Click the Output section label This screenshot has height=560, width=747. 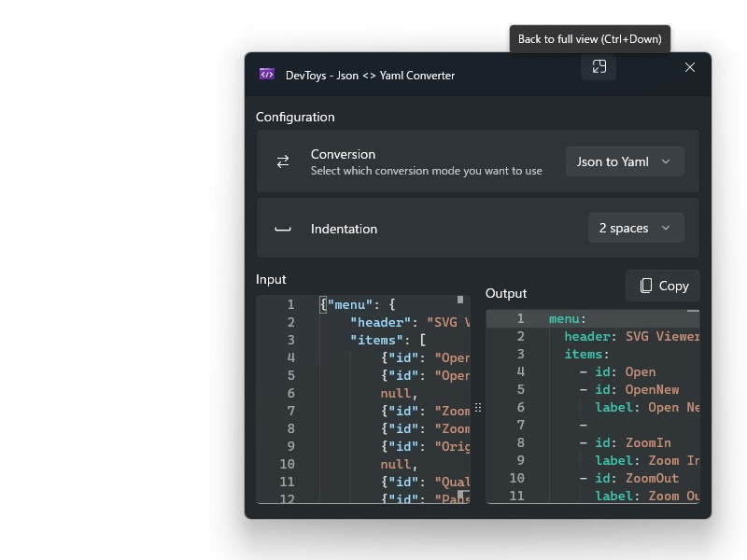click(506, 293)
